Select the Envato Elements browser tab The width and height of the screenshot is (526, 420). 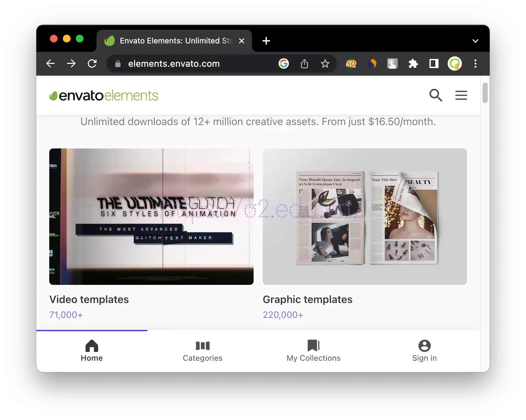174,41
